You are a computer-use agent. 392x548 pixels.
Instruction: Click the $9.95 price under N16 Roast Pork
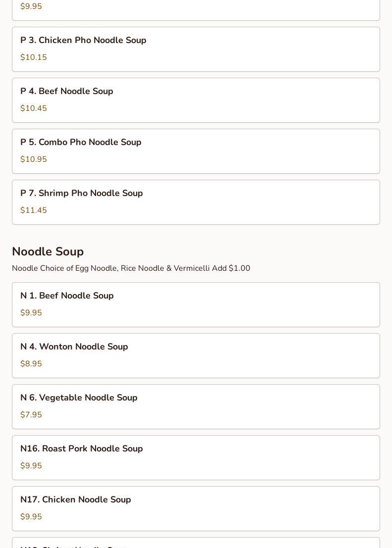tap(31, 466)
